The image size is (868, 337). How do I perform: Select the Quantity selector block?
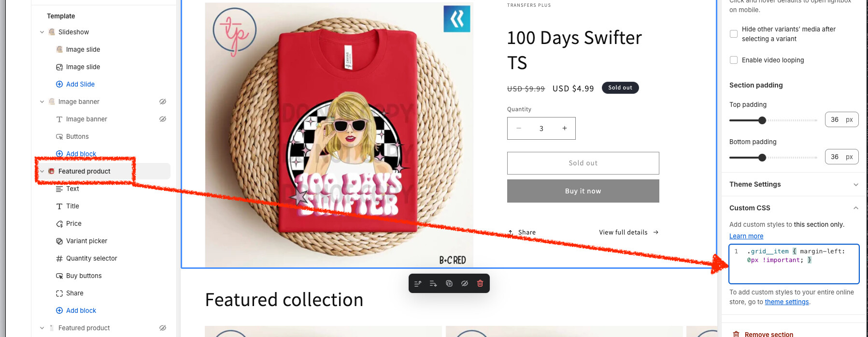point(91,258)
